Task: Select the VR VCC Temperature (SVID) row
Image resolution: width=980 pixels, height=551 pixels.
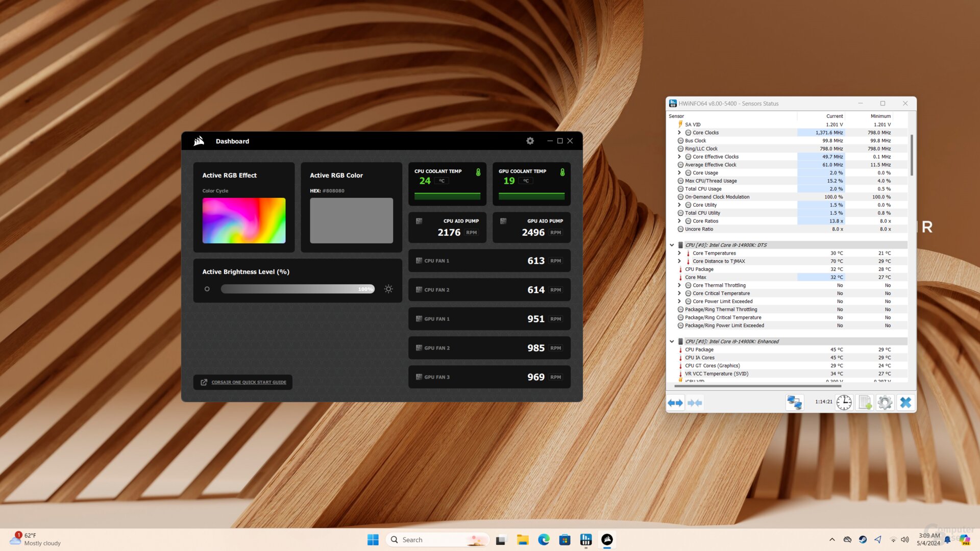Action: (787, 373)
